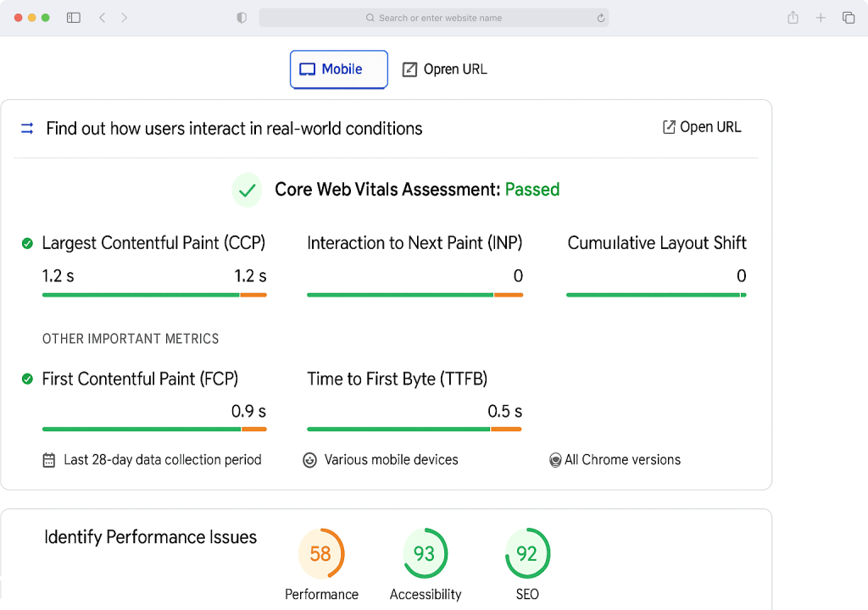The width and height of the screenshot is (868, 610).
Task: Open the Share icon in toolbar
Action: coord(793,18)
